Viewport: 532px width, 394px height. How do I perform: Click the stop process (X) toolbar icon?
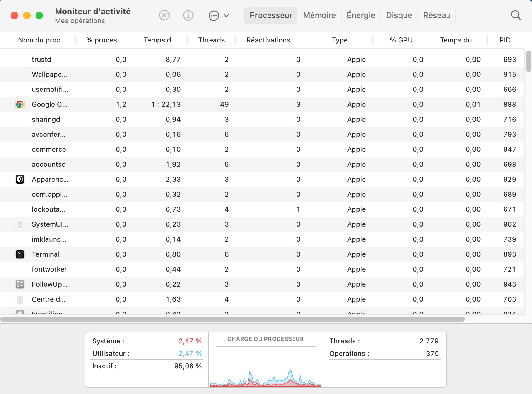[164, 15]
